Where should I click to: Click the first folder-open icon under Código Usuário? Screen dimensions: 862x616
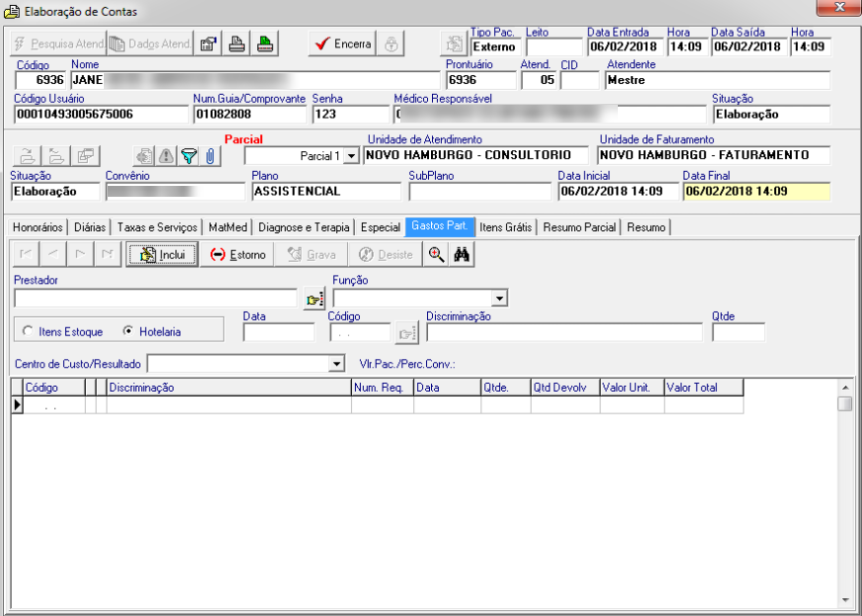[x=28, y=156]
